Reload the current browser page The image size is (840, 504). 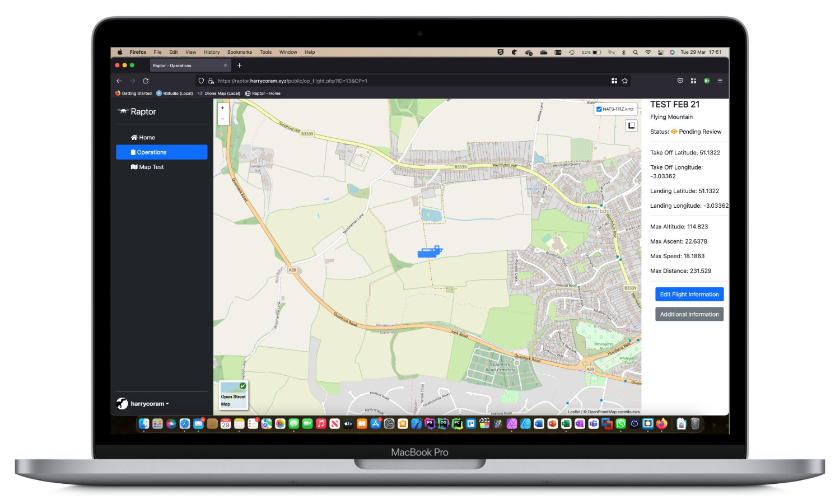click(x=146, y=81)
